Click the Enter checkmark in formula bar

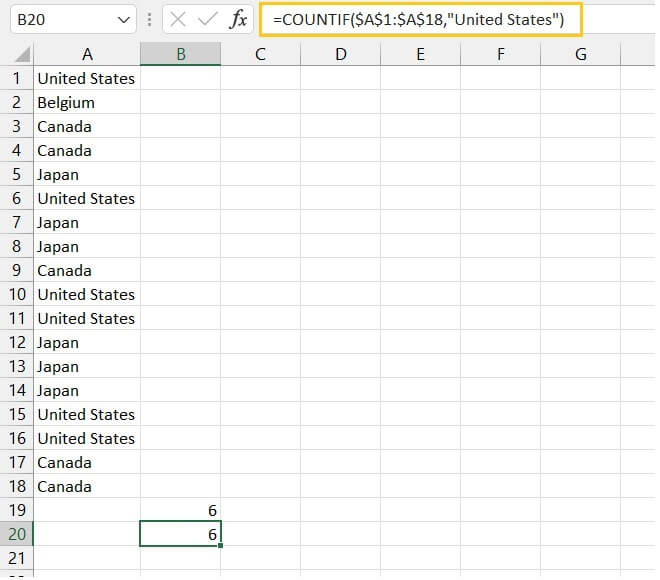click(208, 20)
